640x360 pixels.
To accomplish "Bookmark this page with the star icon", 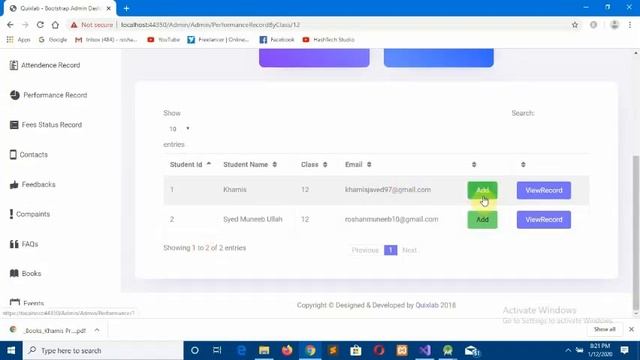I will click(575, 25).
